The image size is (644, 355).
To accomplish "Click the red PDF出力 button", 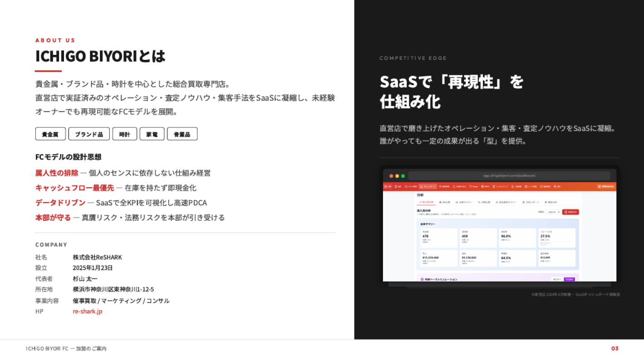I will (x=570, y=212).
